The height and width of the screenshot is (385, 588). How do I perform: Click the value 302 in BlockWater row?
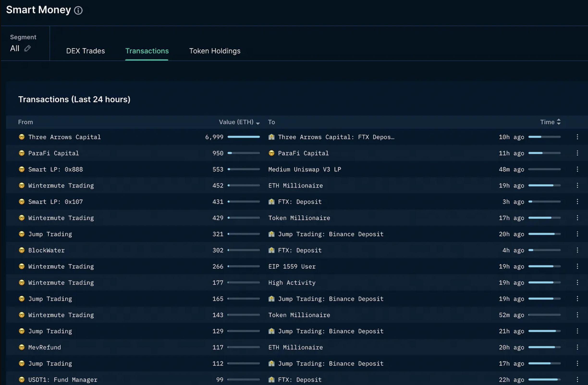pyautogui.click(x=218, y=250)
